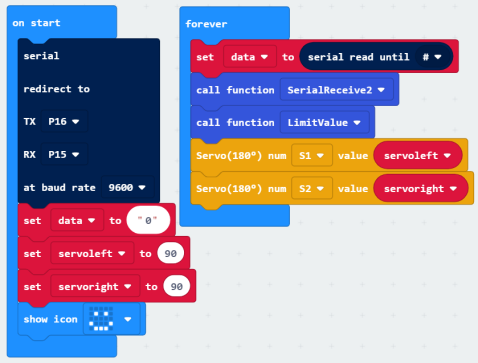Edit servoleft value 90 field
Screen dimensions: 478x363
(x=171, y=254)
